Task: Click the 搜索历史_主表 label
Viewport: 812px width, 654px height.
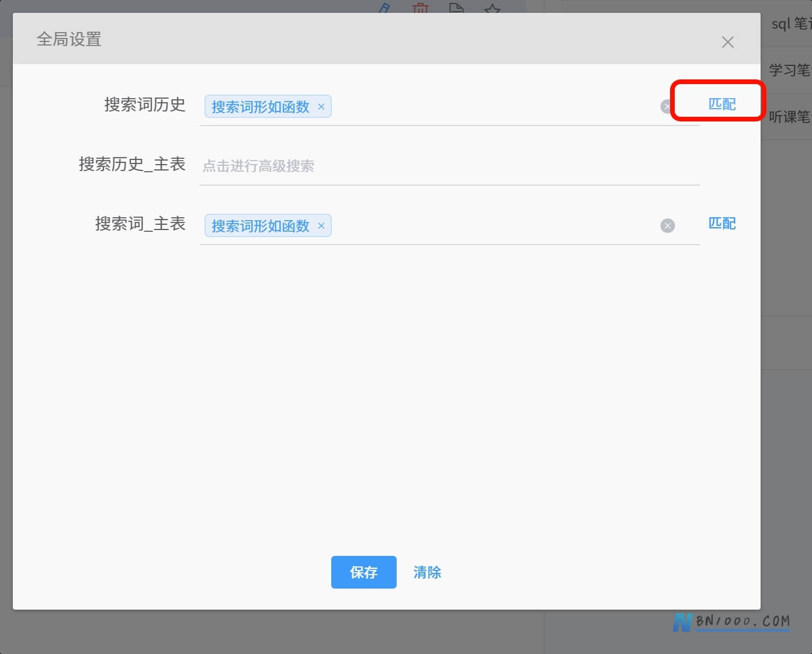Action: (132, 164)
